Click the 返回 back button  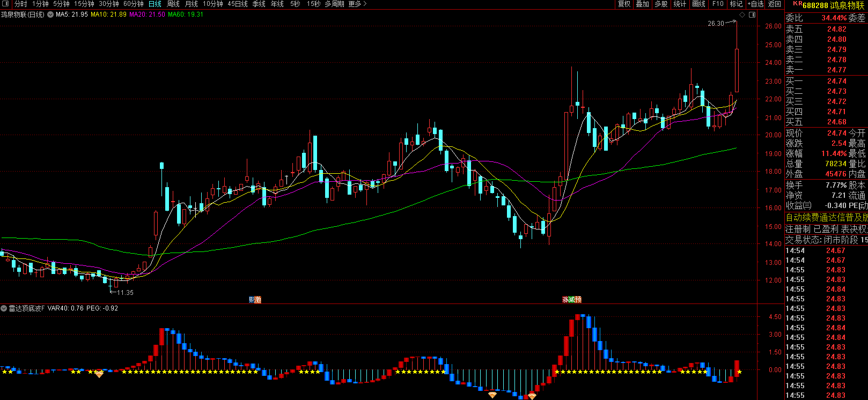coord(775,4)
